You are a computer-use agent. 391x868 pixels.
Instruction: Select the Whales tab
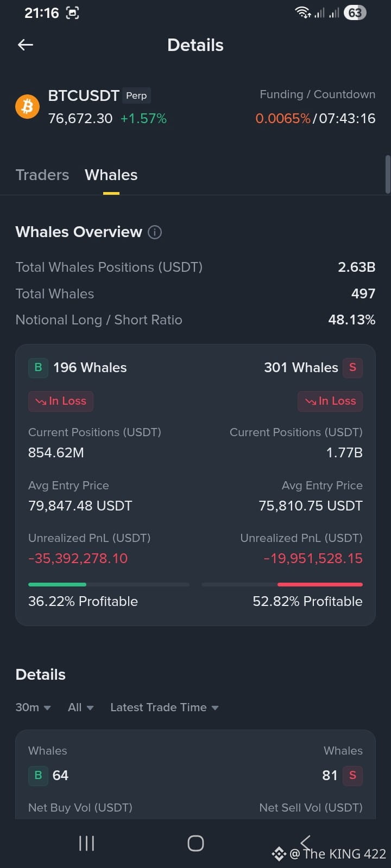tap(111, 175)
